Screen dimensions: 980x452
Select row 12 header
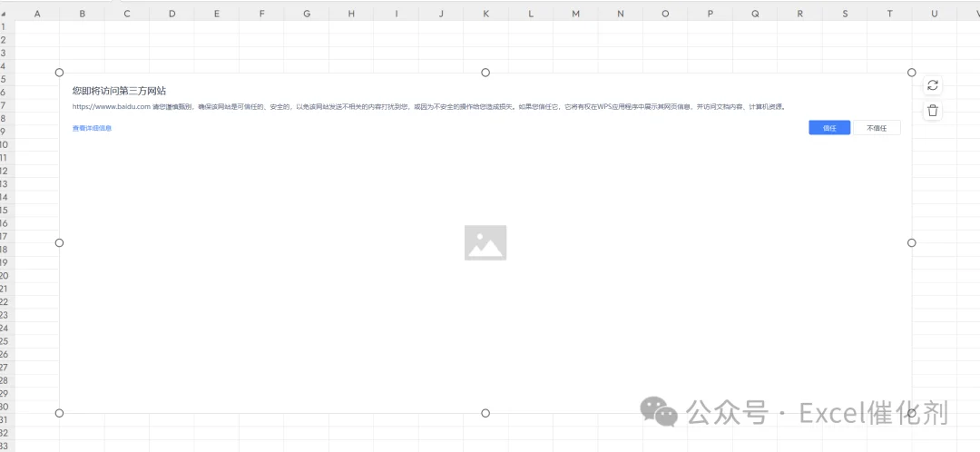click(x=7, y=171)
